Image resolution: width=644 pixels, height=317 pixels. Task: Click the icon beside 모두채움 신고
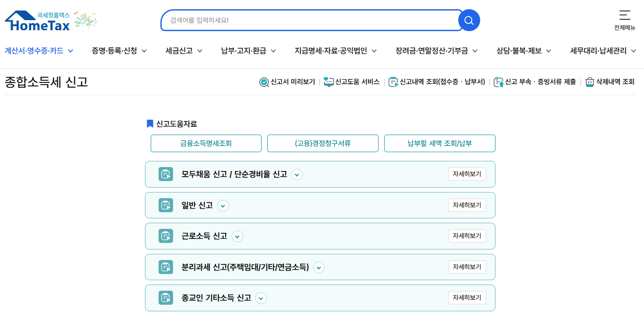point(166,174)
